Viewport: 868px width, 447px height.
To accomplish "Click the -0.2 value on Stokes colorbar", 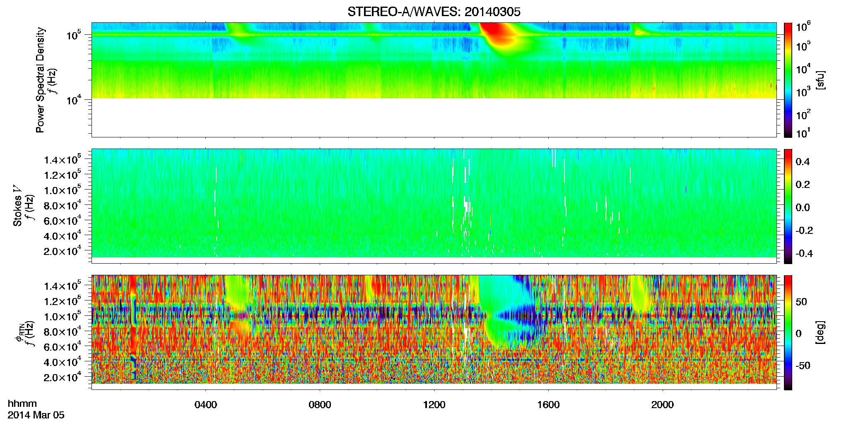I will [804, 231].
